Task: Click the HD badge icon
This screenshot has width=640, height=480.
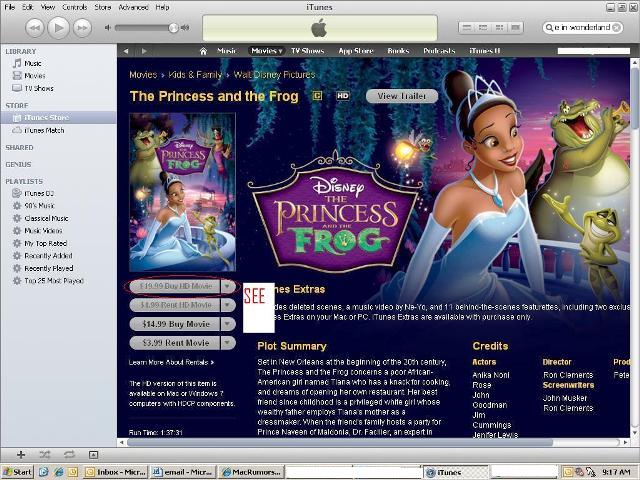Action: click(343, 96)
